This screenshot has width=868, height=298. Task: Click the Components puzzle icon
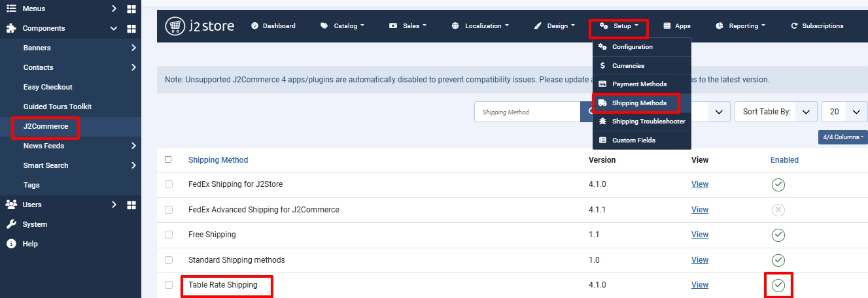click(11, 28)
